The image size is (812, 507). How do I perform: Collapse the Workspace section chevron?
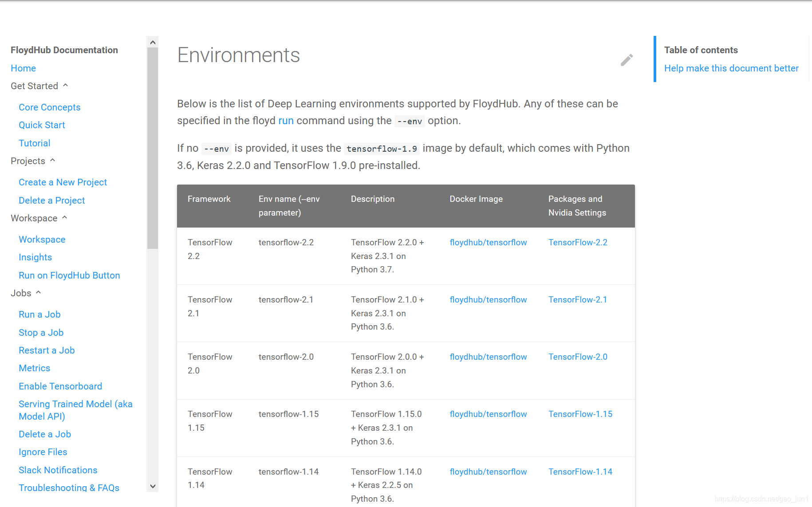pyautogui.click(x=65, y=217)
